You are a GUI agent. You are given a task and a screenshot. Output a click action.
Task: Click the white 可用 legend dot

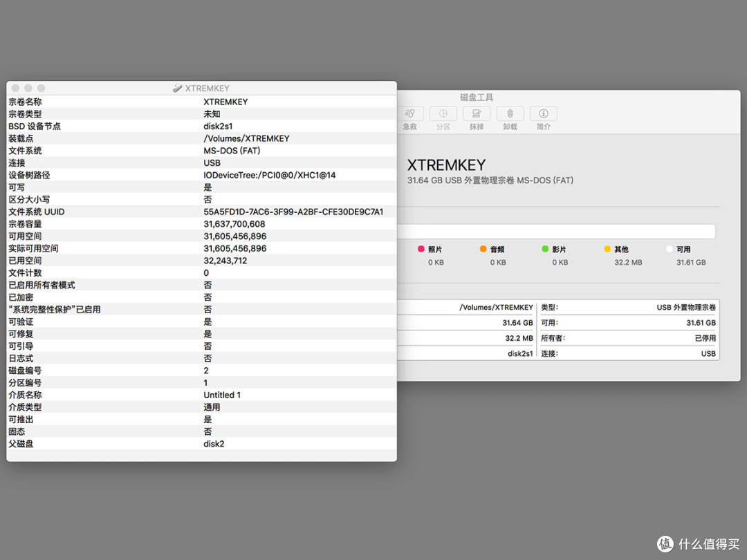click(x=670, y=249)
